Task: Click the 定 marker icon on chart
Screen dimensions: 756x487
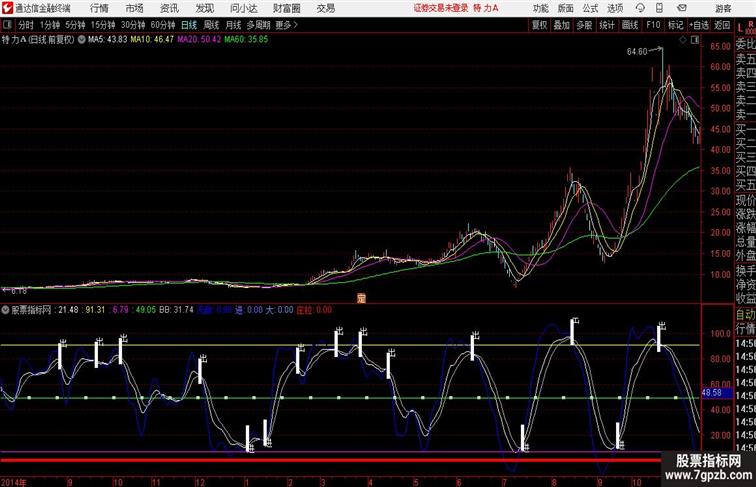Action: coord(361,298)
